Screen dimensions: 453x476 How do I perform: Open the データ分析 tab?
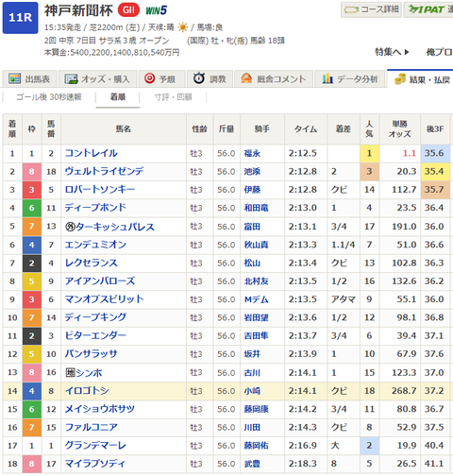[x=350, y=78]
